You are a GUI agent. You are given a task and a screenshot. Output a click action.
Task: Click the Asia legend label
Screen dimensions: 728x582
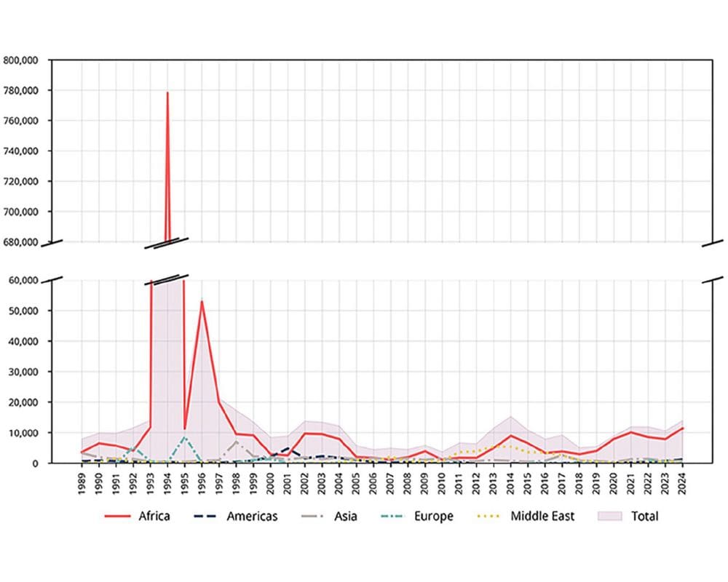[345, 517]
